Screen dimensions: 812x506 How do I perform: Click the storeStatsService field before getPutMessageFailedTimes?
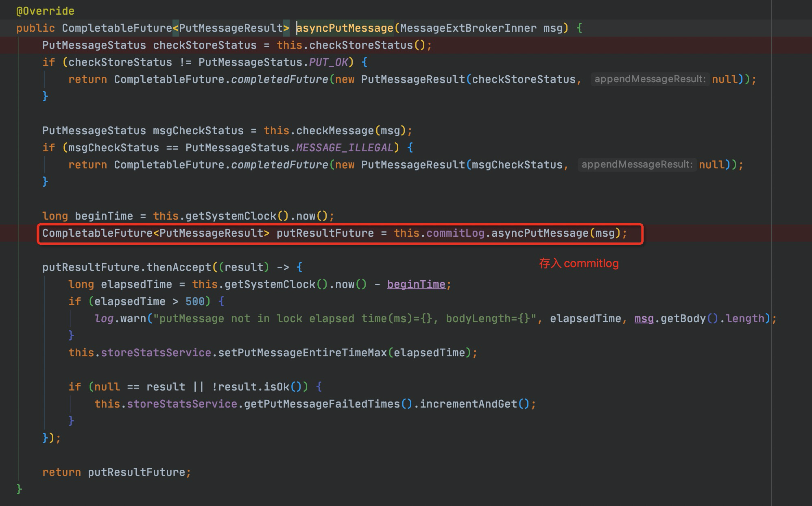click(182, 404)
